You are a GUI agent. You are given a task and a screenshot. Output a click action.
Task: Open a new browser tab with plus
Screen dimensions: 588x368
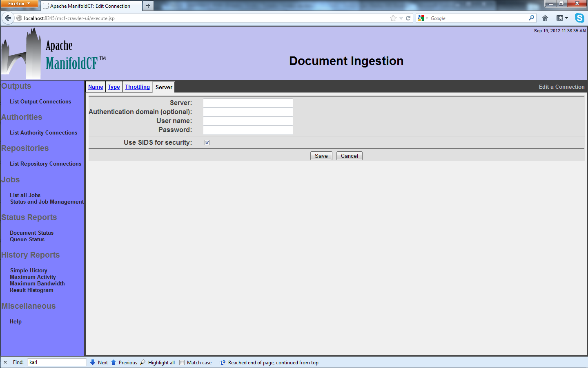(x=148, y=6)
